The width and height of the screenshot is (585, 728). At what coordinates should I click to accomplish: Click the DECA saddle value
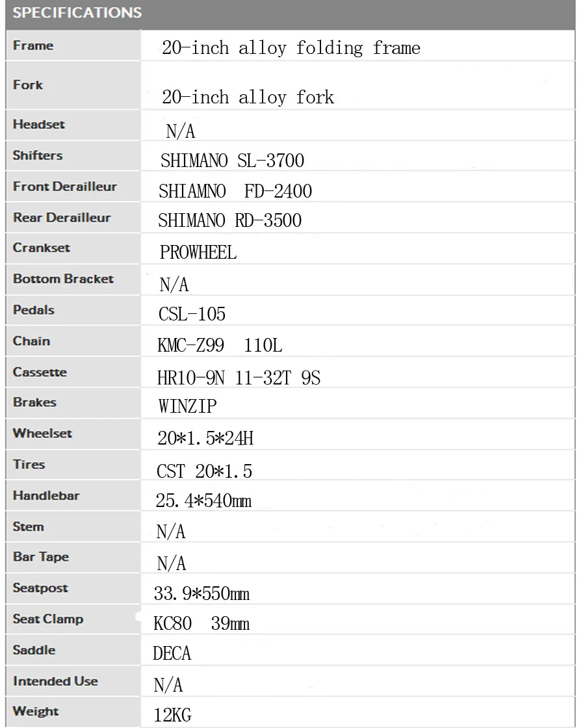[172, 653]
